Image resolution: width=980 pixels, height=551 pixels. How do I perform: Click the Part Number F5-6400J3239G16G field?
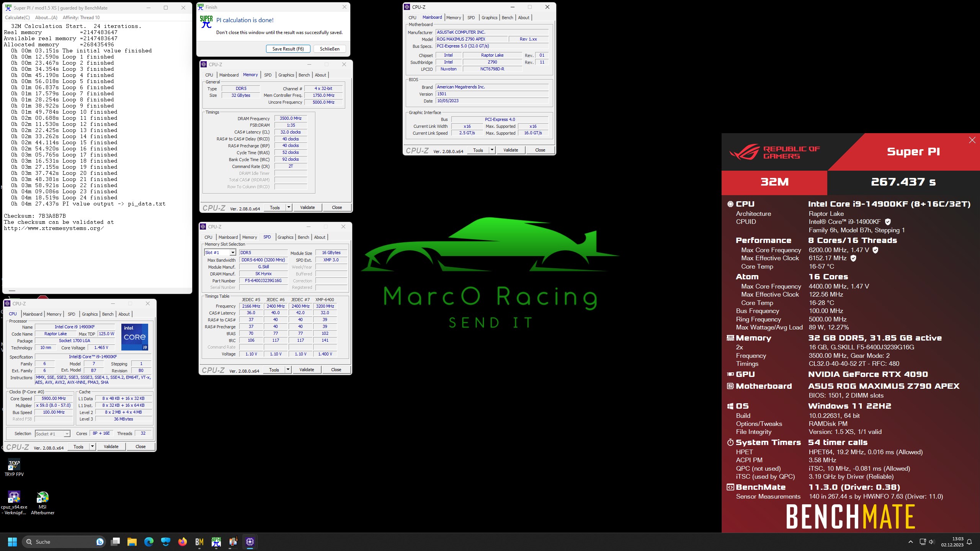click(x=263, y=281)
